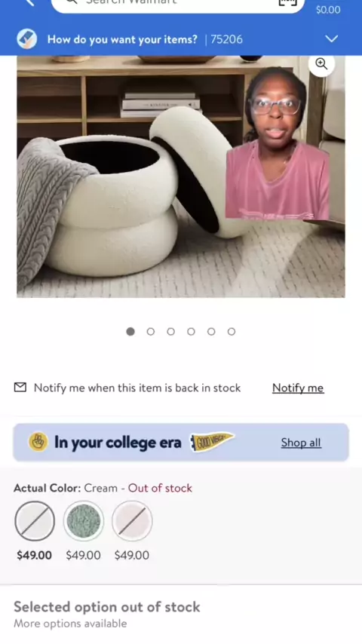
Task: Click the Good Vibes pennant icon
Action: (x=212, y=442)
